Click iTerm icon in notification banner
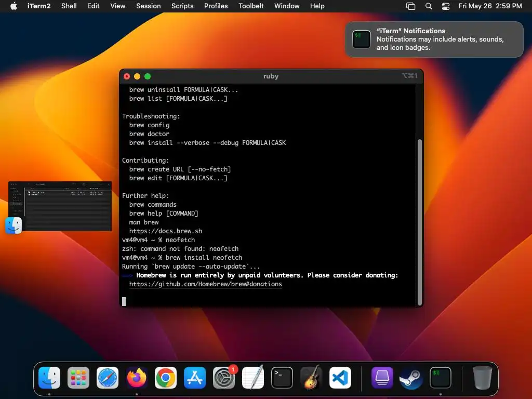This screenshot has height=399, width=532. [362, 39]
